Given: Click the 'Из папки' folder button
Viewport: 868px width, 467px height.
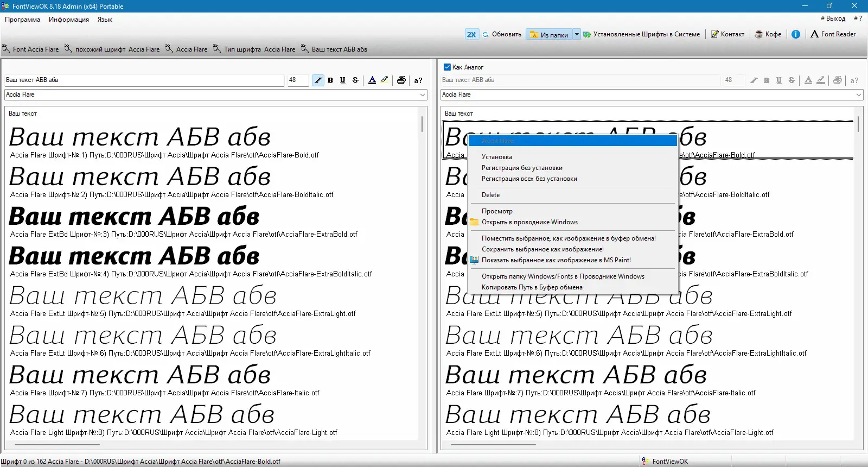Looking at the screenshot, I should [x=549, y=35].
